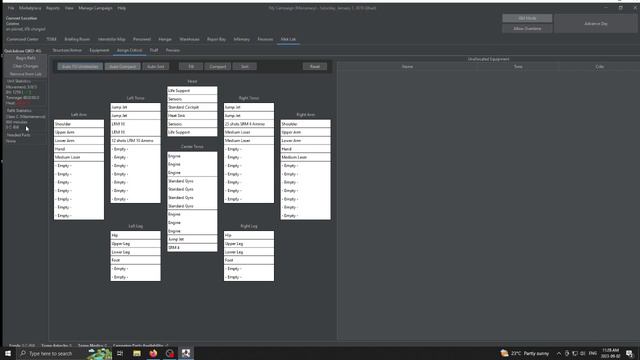Click the Compact button

218,67
